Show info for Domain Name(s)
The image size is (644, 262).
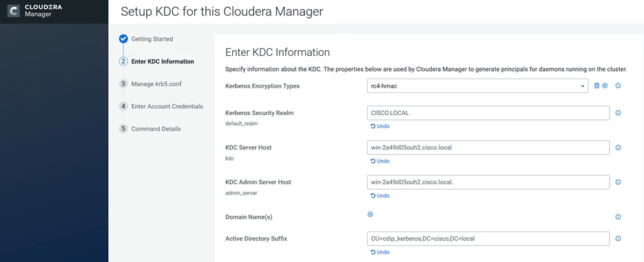[x=618, y=216]
